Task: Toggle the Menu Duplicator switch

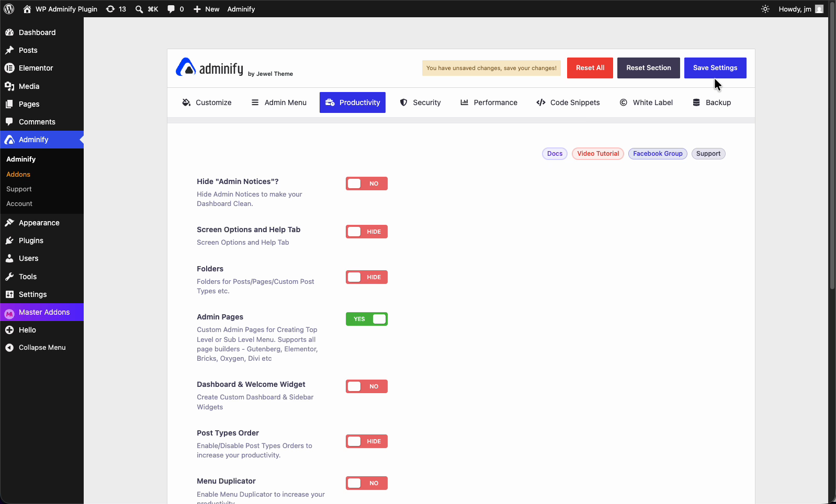Action: point(367,483)
